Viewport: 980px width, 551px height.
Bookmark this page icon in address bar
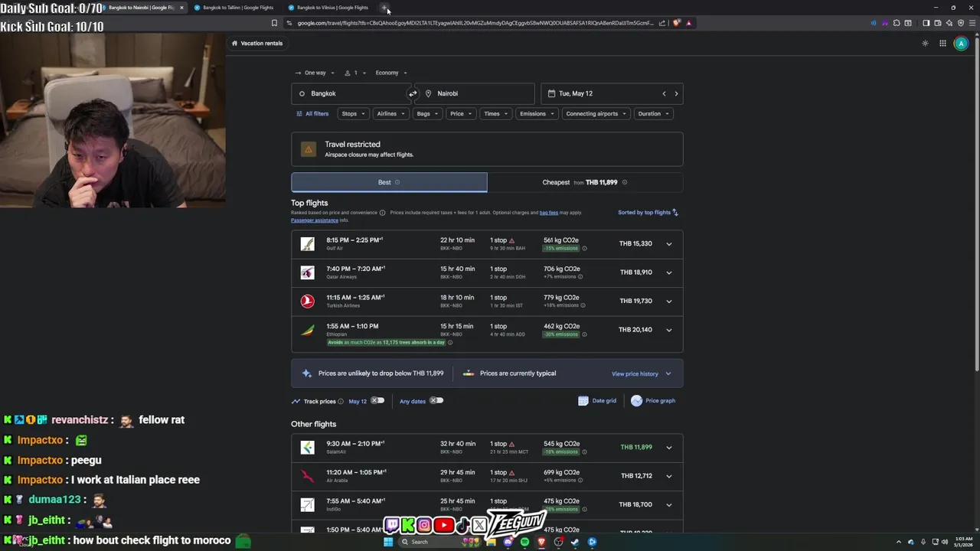pyautogui.click(x=274, y=23)
